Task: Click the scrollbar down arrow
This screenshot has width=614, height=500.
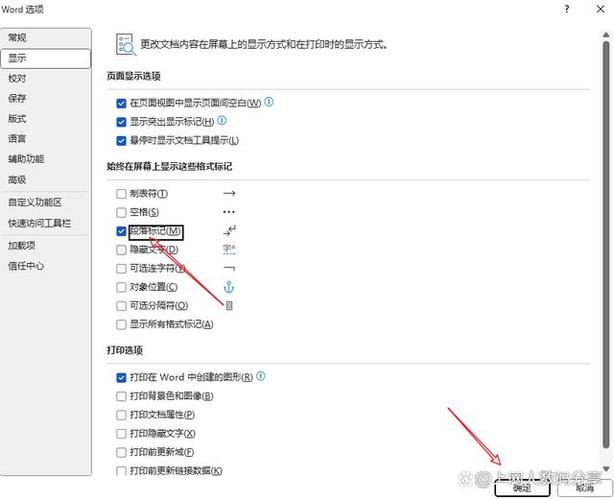Action: (x=606, y=469)
